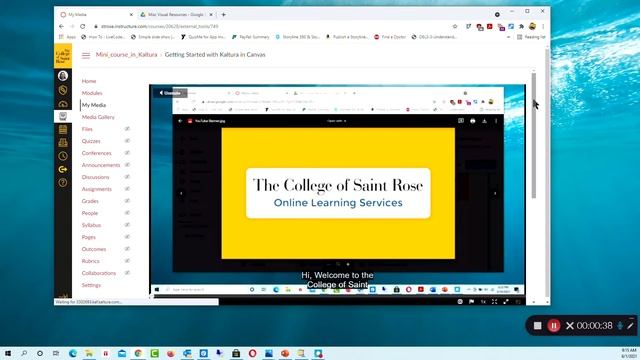Click the flag icon in player controls
This screenshot has width=640, height=360.
471,302
